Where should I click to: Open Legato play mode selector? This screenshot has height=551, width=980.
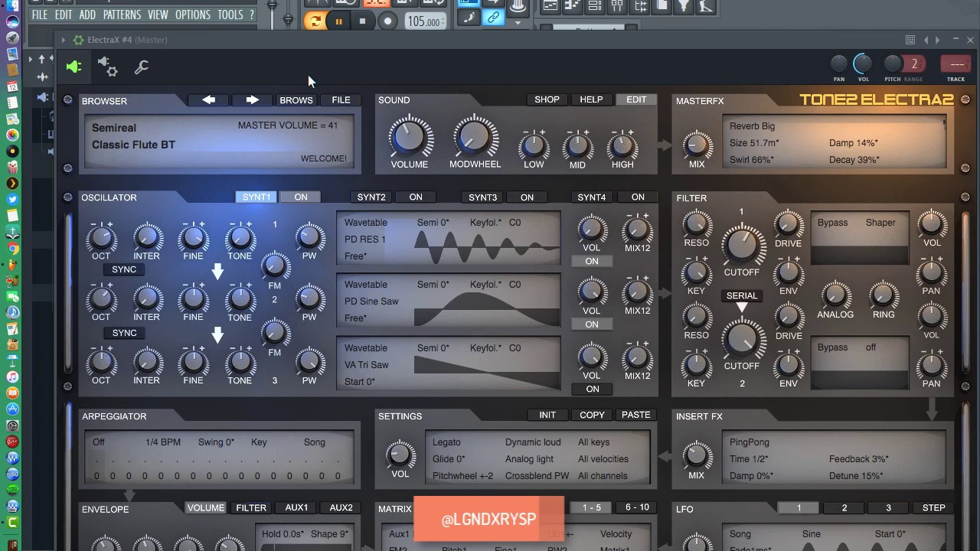point(447,442)
